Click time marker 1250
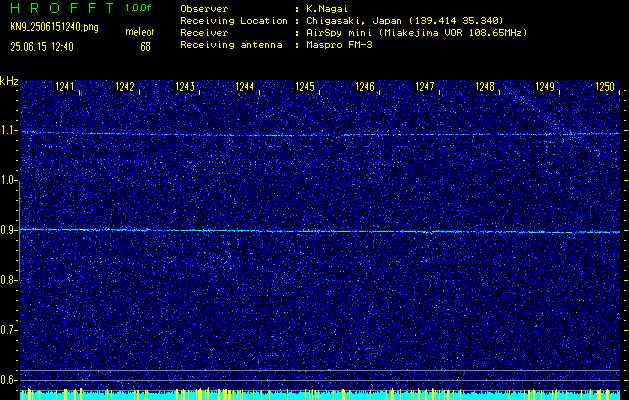The width and height of the screenshot is (629, 400). [605, 87]
